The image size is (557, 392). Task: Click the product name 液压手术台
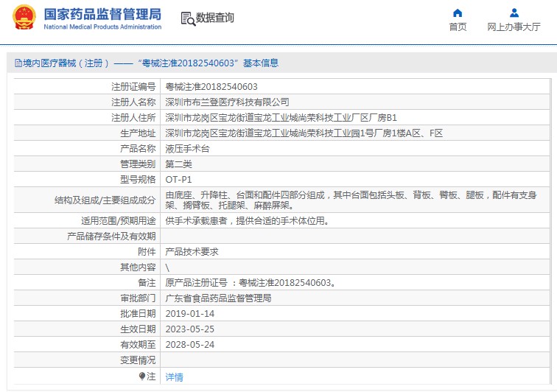(x=187, y=148)
